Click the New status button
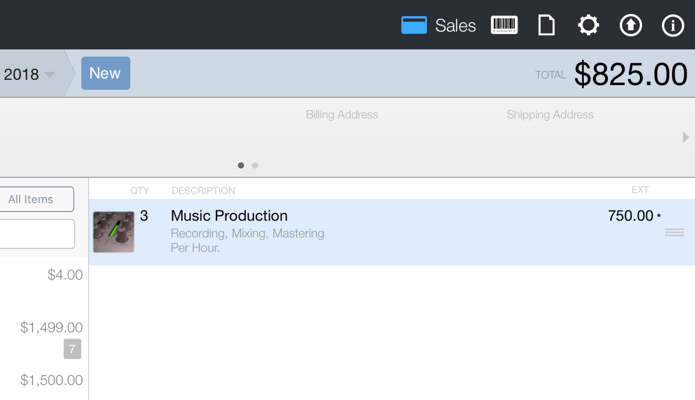 pos(105,73)
